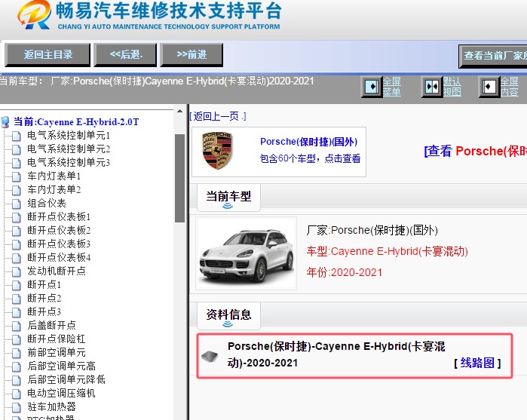
Task: Select 组合仪表 in the tree
Action: tap(47, 203)
